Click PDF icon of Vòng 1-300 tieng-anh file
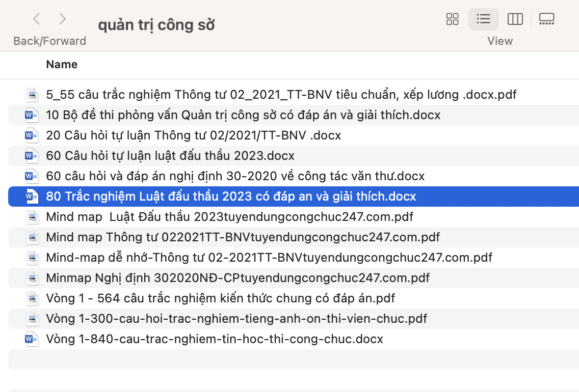 [32, 319]
